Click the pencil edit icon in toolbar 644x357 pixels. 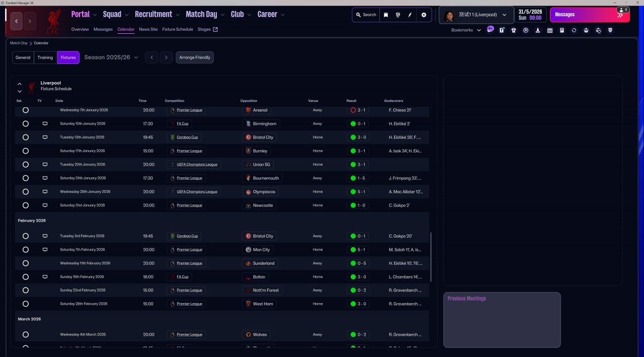[410, 15]
